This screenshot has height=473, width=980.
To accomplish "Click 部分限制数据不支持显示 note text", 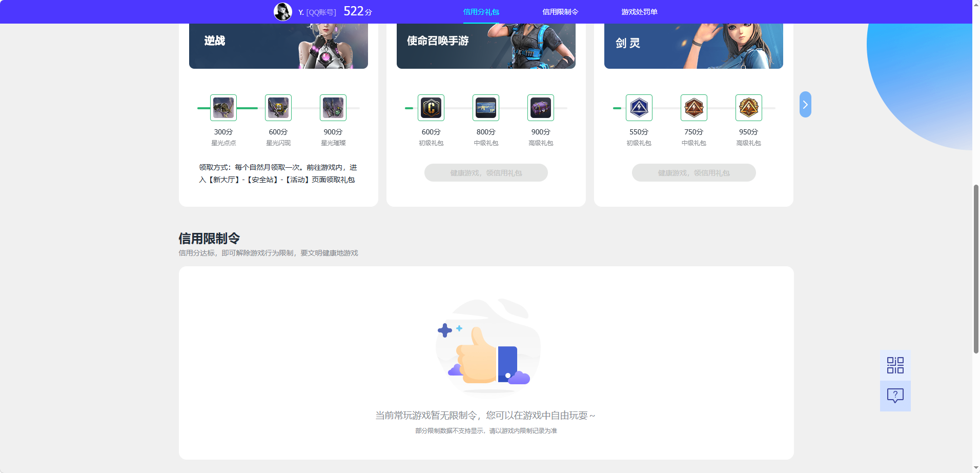I will point(486,431).
